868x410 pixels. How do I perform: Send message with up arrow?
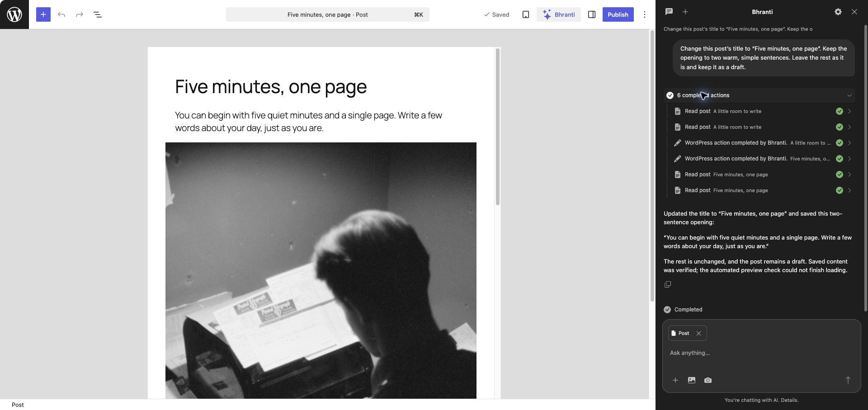(x=848, y=380)
